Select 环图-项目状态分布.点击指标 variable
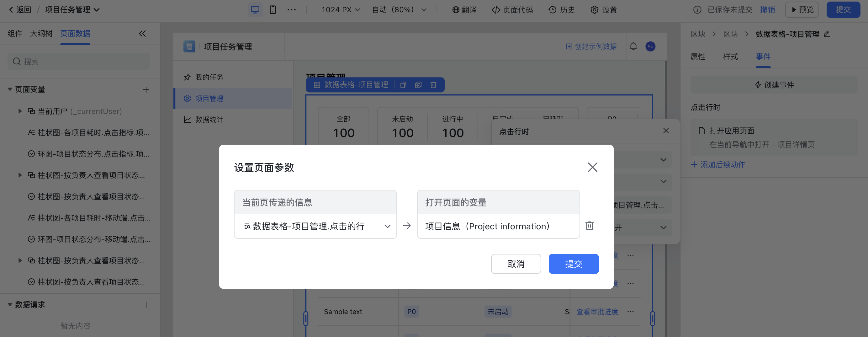 click(x=89, y=154)
